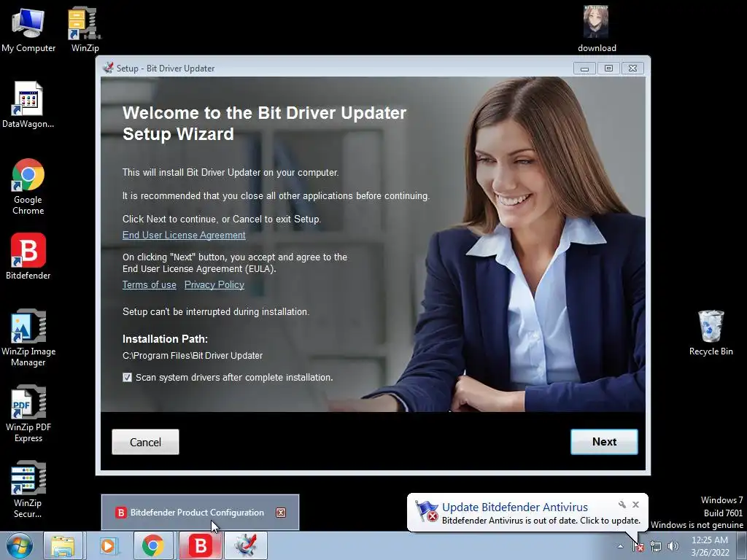Click the Action Center flag tray icon
The image size is (747, 560).
click(638, 546)
